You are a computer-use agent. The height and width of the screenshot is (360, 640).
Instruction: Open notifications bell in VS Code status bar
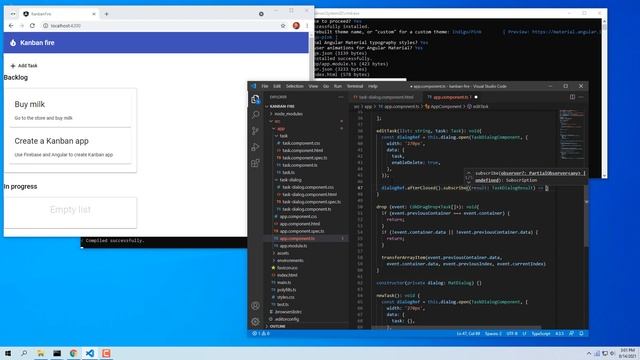pyautogui.click(x=581, y=333)
